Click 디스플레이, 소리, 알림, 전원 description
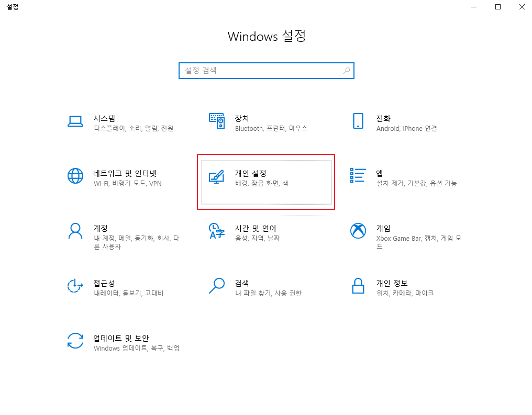Image resolution: width=532 pixels, height=415 pixels. (134, 129)
